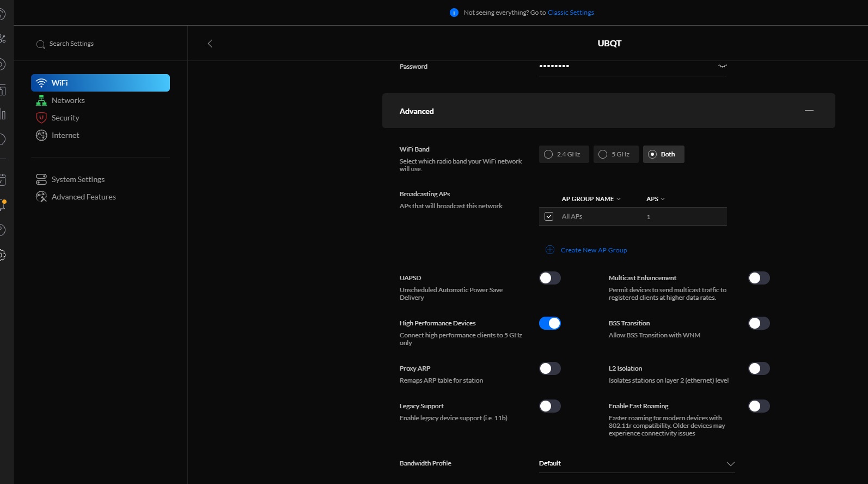Reveal password with the eye icon

(722, 66)
